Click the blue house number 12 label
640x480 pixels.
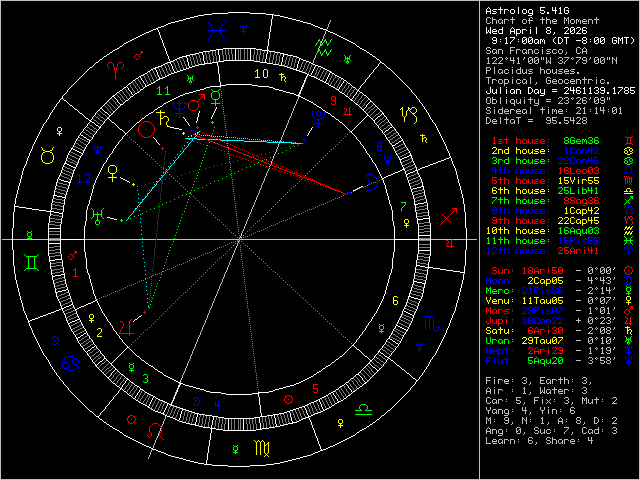click(x=84, y=179)
